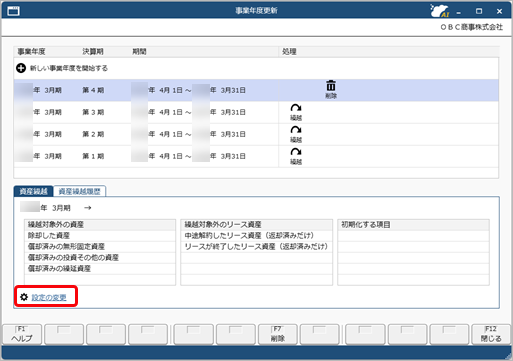Click the plus icon to start new fiscal year
Viewport: 513px width, 361px height.
(21, 68)
